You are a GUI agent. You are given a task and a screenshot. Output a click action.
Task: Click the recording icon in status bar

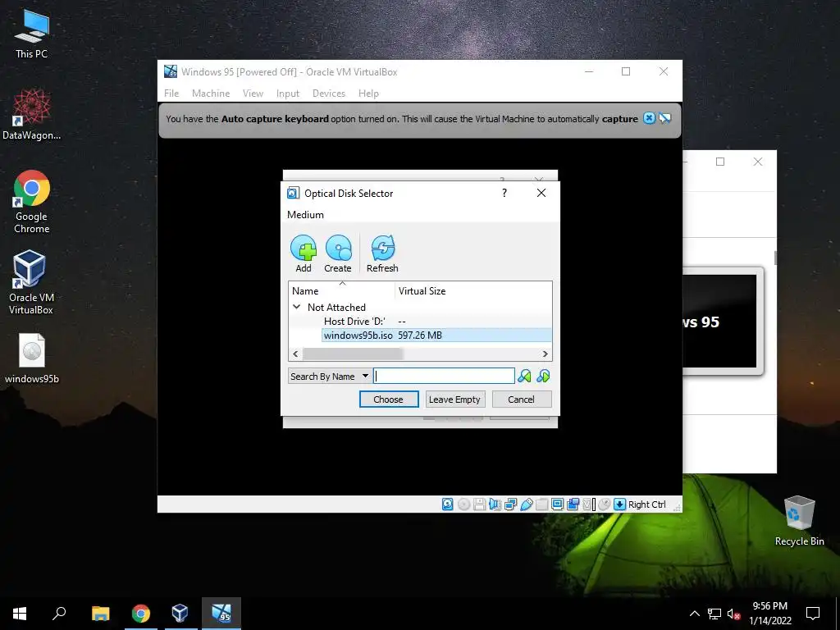(573, 504)
